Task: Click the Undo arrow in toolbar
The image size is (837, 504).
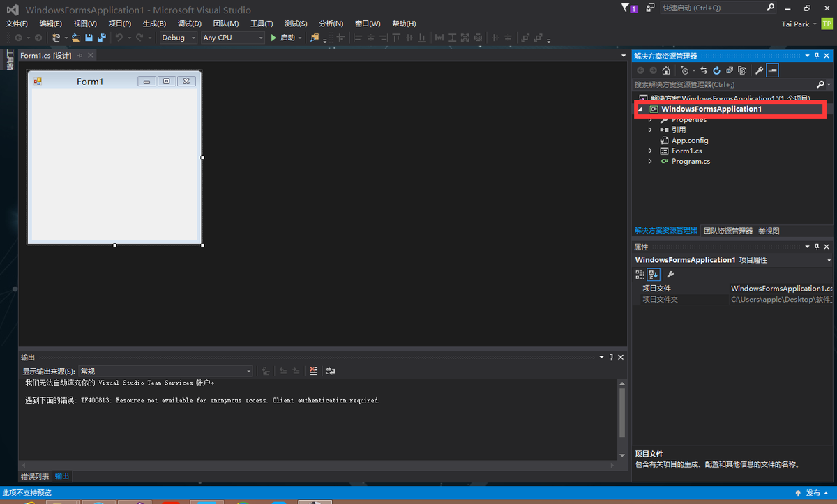Action: click(x=119, y=38)
